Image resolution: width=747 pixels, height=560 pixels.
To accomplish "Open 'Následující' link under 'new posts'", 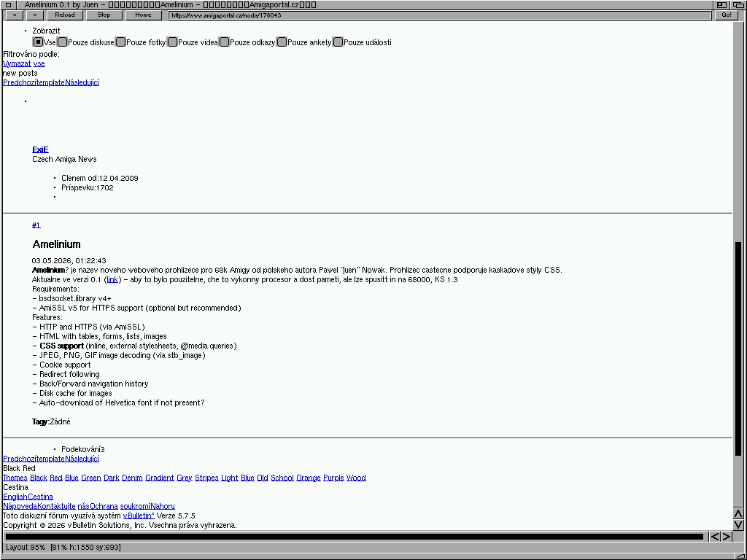I will click(x=82, y=82).
